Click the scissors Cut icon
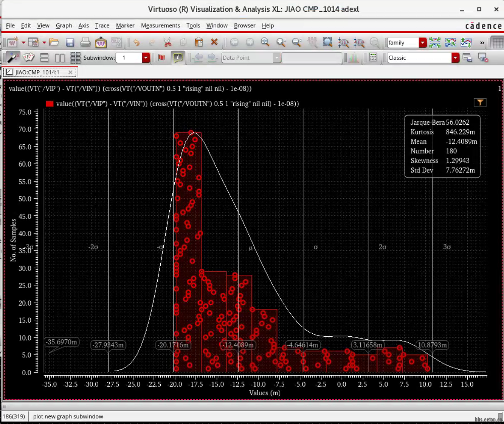 (167, 42)
